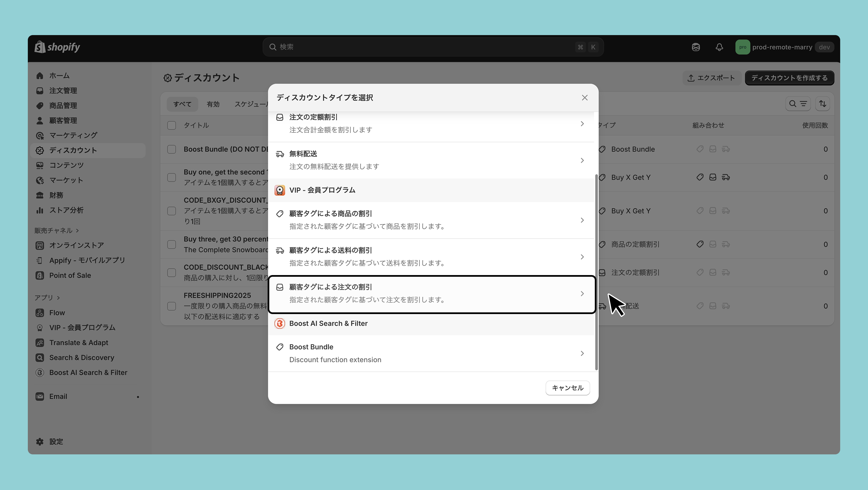Image resolution: width=868 pixels, height=490 pixels.
Task: Select 顧客タグによる商品の割引 option
Action: point(431,220)
